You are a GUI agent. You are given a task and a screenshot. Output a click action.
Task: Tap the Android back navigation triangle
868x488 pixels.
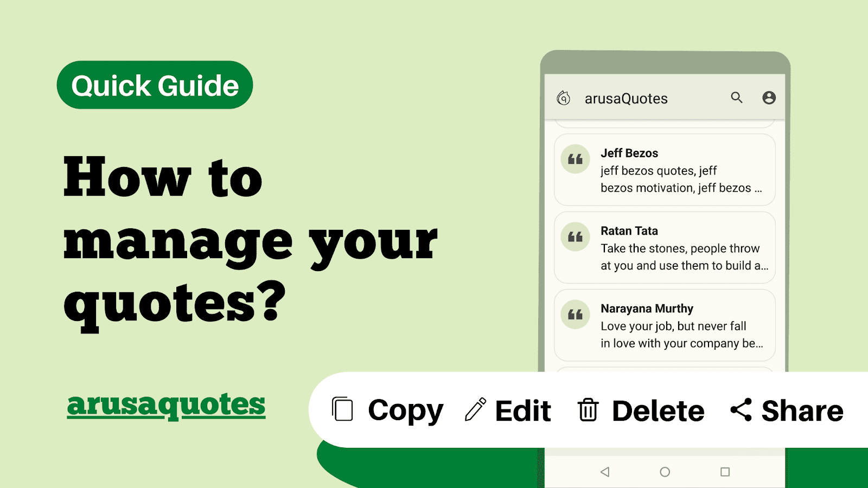click(x=605, y=472)
